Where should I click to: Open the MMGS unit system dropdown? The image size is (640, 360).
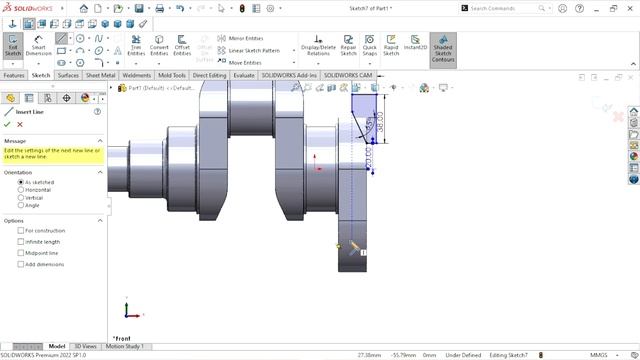click(x=617, y=355)
